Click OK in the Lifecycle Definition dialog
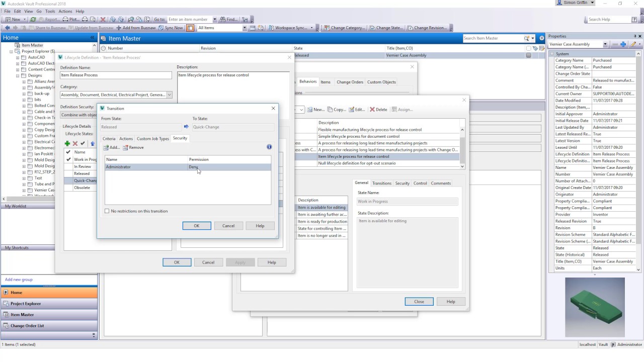 (x=177, y=262)
